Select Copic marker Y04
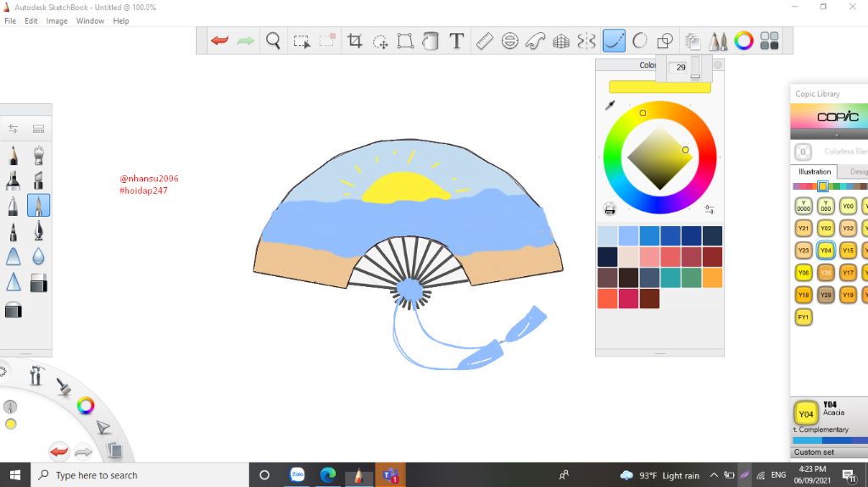The height and width of the screenshot is (487, 868). pos(826,250)
